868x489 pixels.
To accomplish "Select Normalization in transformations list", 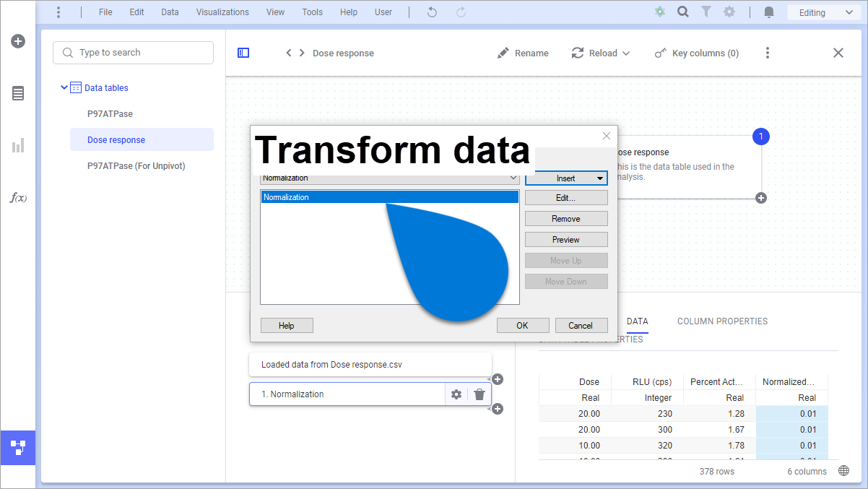I will point(389,197).
